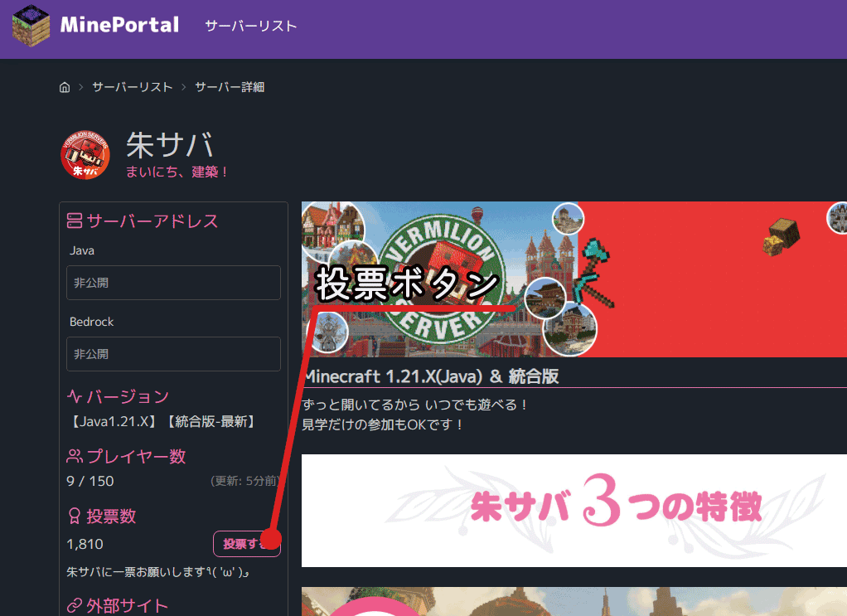Click the 見学だけの参加もOKです！ description line
The image size is (847, 616).
pos(382,424)
